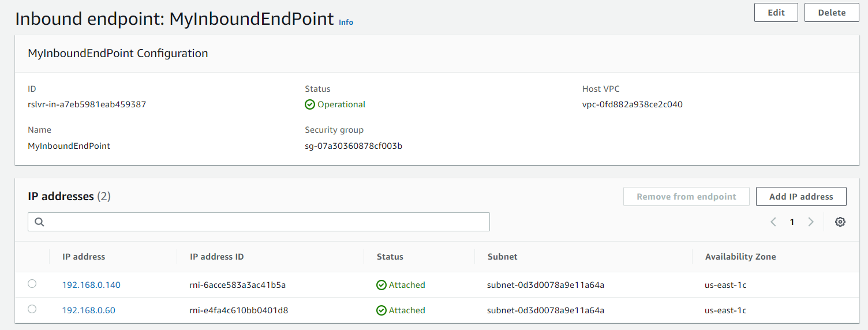
Task: Open table preferences gear icon
Action: click(840, 222)
